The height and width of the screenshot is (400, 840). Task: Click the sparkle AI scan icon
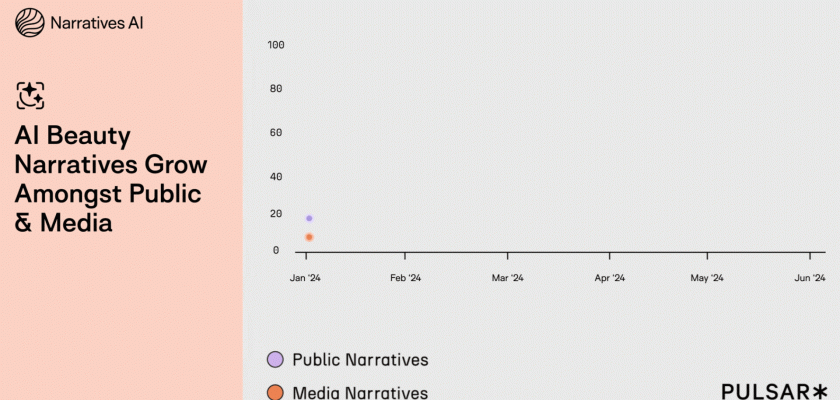30,95
